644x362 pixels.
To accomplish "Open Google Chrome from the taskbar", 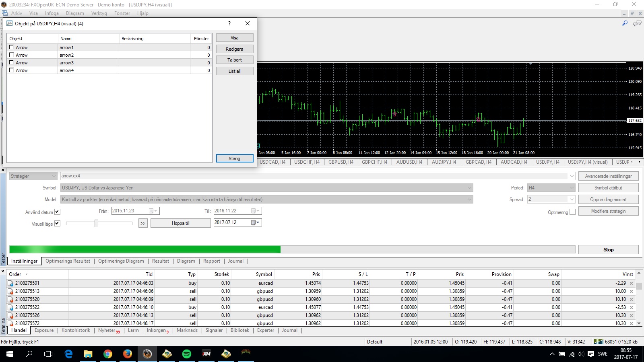I will pos(107,354).
